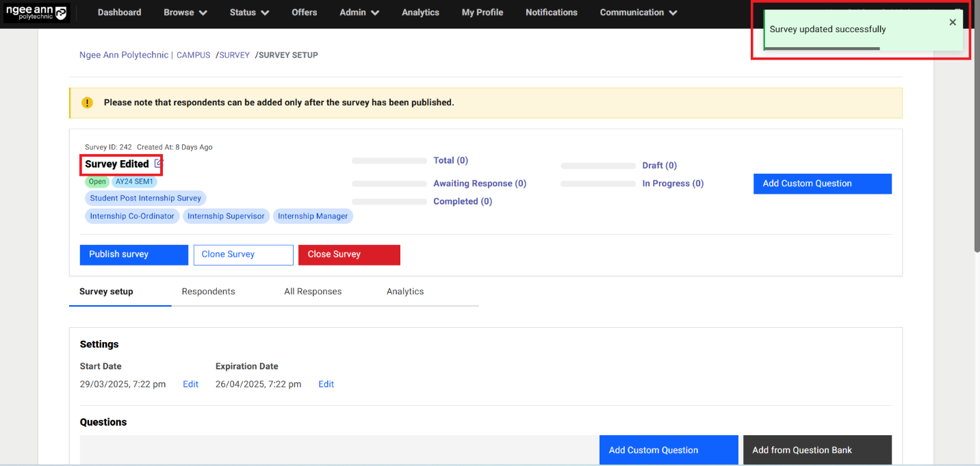The image size is (980, 466).
Task: Edit the survey Expiration Date
Action: point(326,385)
